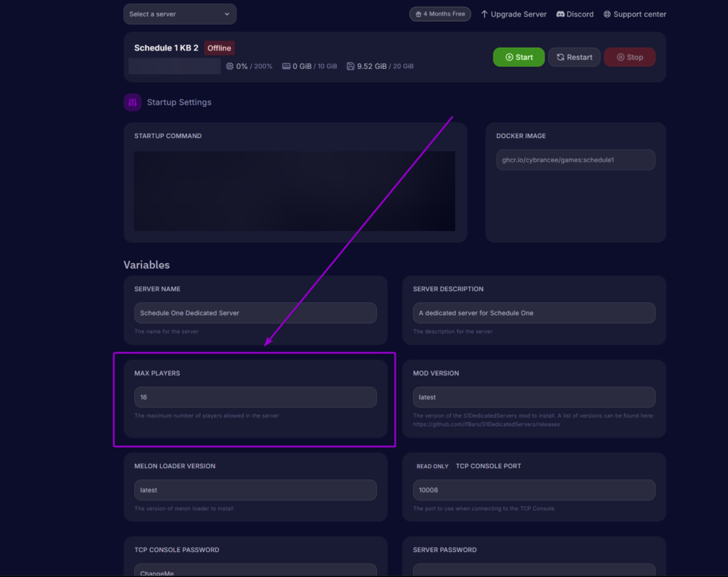The image size is (728, 577).
Task: Click the Upgrade Server link
Action: point(513,14)
